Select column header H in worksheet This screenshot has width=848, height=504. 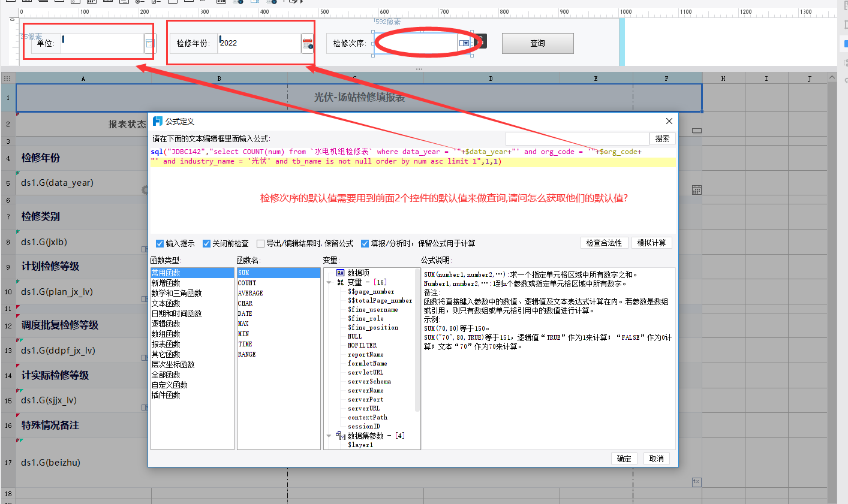pyautogui.click(x=723, y=79)
